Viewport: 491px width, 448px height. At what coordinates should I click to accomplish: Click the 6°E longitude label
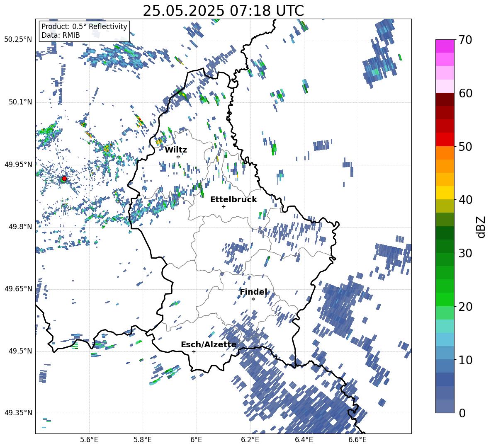pos(196,440)
